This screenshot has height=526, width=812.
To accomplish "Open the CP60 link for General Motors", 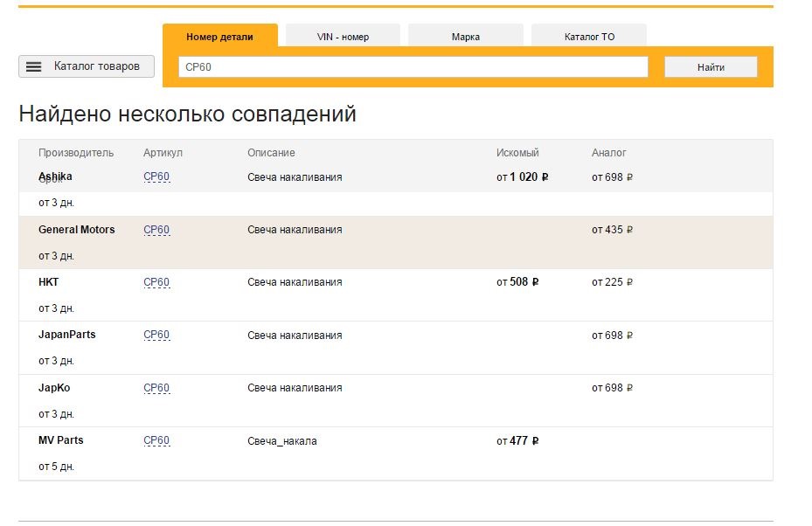I will pyautogui.click(x=156, y=230).
